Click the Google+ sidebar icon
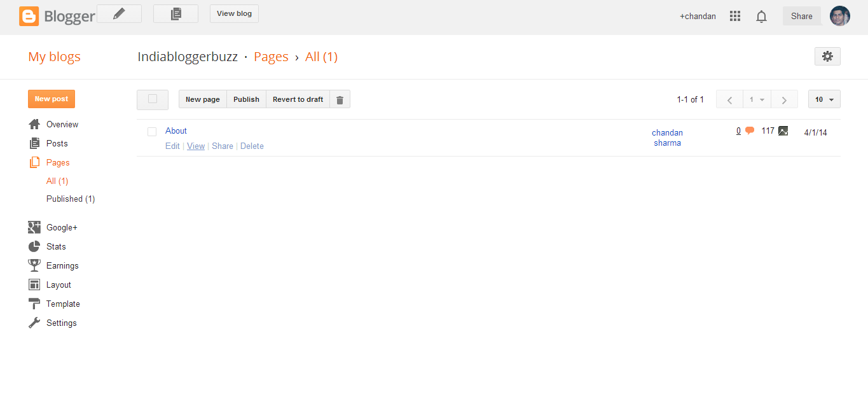Screen dimensions: 868x394 point(34,227)
